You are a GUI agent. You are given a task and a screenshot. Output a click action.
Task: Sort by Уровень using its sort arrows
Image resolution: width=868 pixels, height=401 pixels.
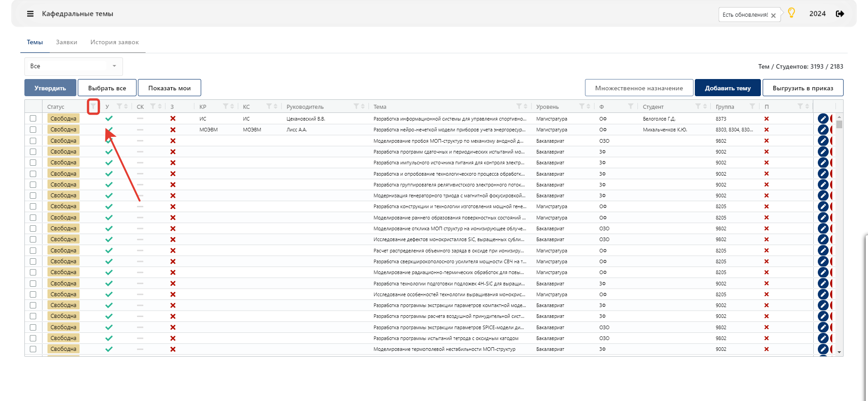(588, 107)
